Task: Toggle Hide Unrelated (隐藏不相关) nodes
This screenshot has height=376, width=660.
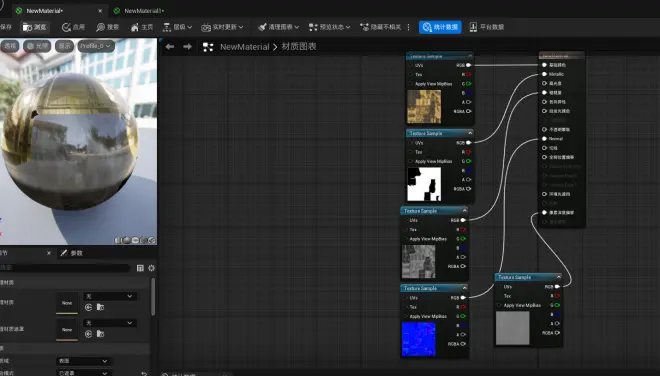Action: (381, 27)
